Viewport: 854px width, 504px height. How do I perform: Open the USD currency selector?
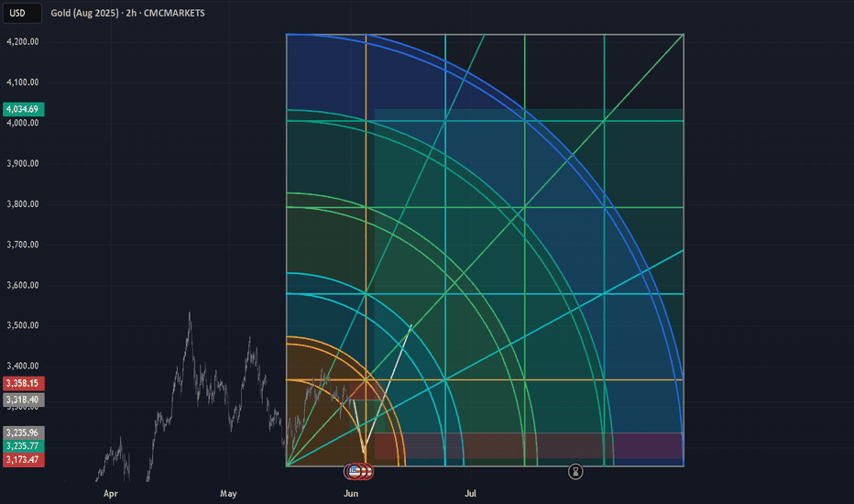22,13
